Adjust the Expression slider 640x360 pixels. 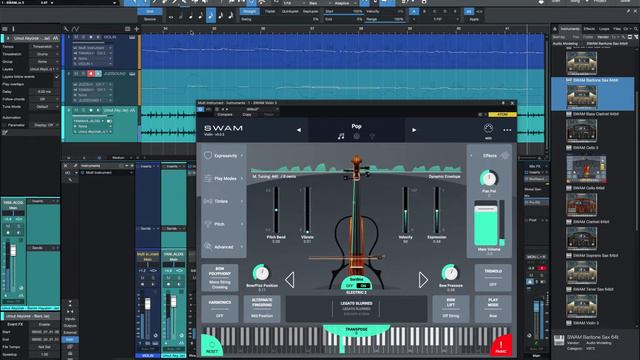[437, 210]
